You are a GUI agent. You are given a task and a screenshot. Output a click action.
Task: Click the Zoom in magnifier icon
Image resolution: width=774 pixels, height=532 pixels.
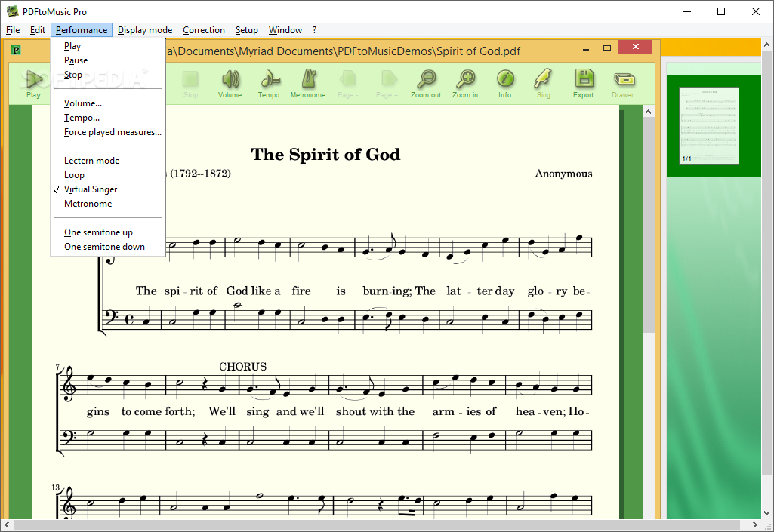point(465,84)
